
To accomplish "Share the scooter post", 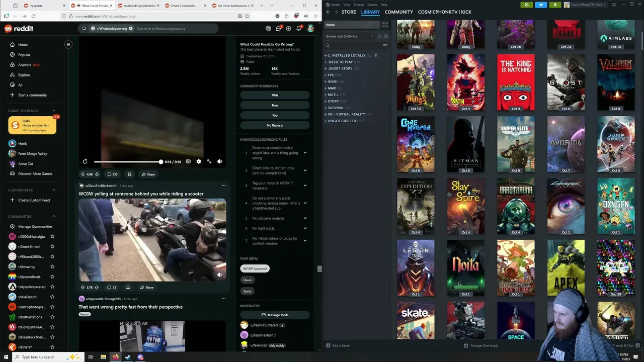I will coord(147,288).
